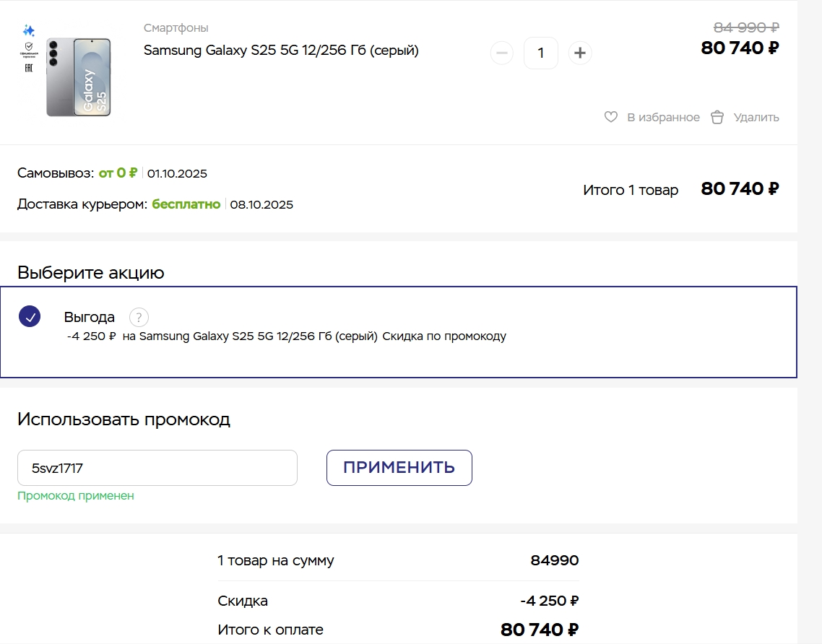822x644 pixels.
Task: Click the promo code field with 5svz1717
Action: (157, 468)
